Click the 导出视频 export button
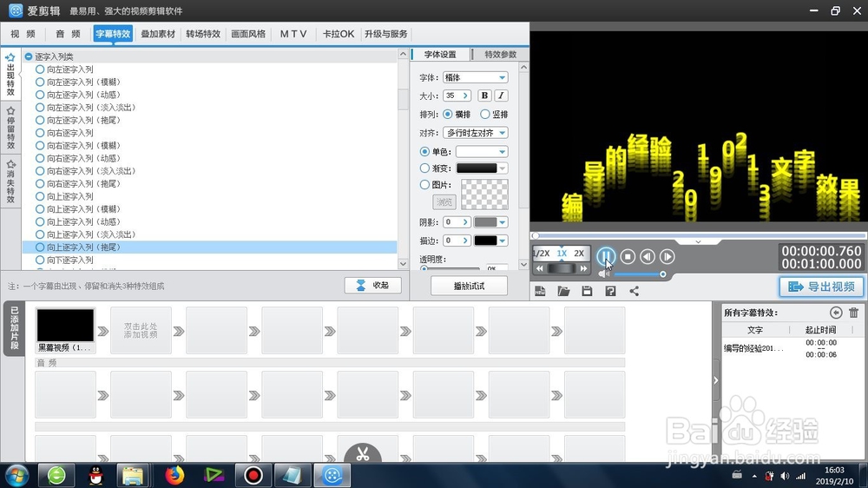Image resolution: width=868 pixels, height=488 pixels. 821,287
